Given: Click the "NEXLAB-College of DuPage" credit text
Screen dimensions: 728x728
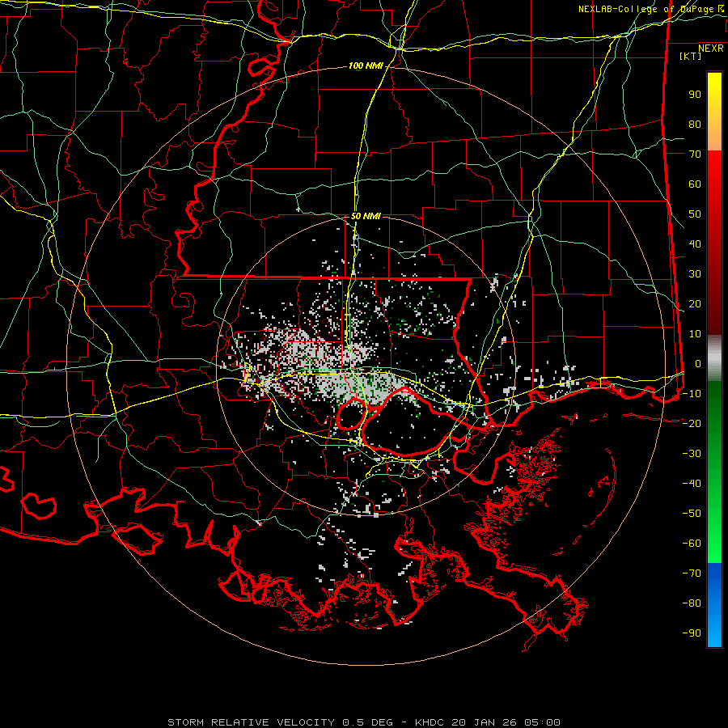Looking at the screenshot, I should pyautogui.click(x=645, y=9).
